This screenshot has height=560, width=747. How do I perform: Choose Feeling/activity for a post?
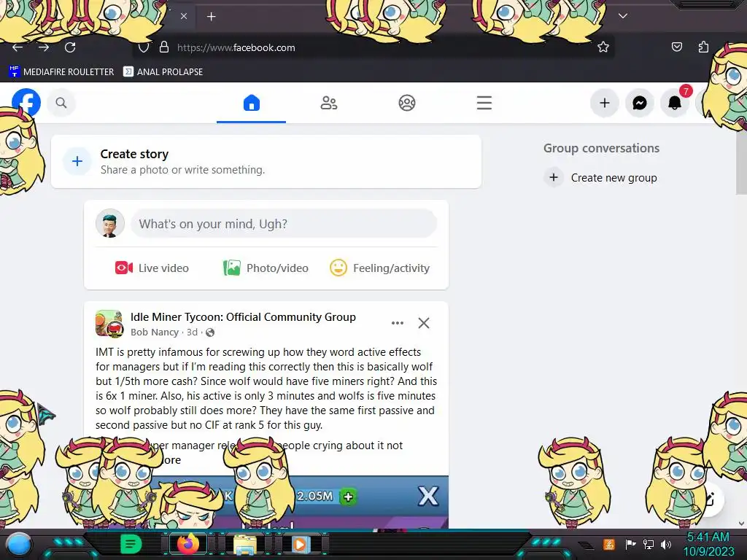coord(379,268)
